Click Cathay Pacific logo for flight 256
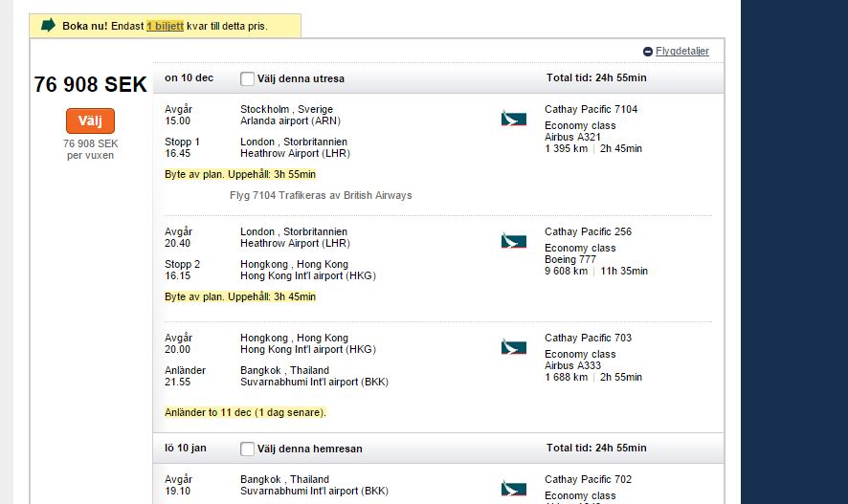Image resolution: width=848 pixels, height=504 pixels. (x=513, y=241)
